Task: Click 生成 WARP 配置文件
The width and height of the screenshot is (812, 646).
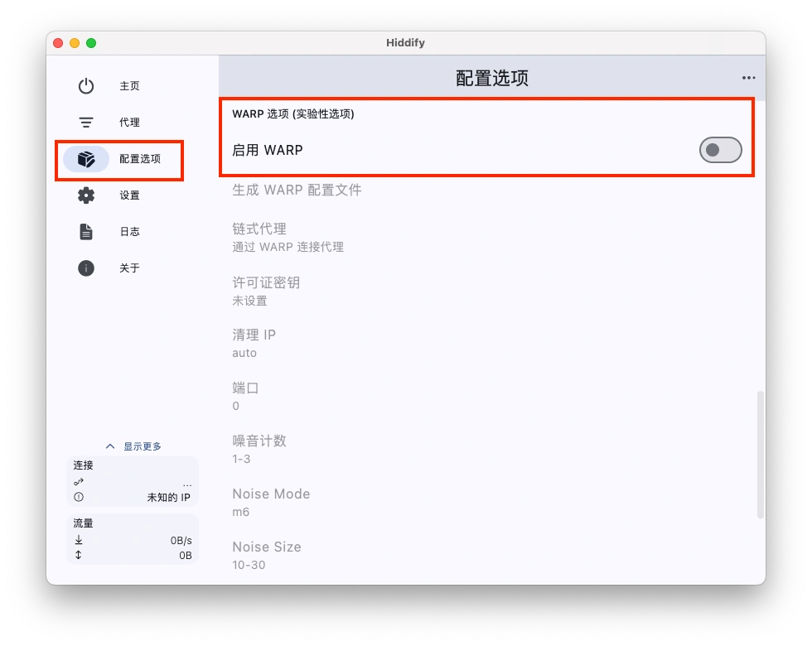Action: pyautogui.click(x=297, y=190)
